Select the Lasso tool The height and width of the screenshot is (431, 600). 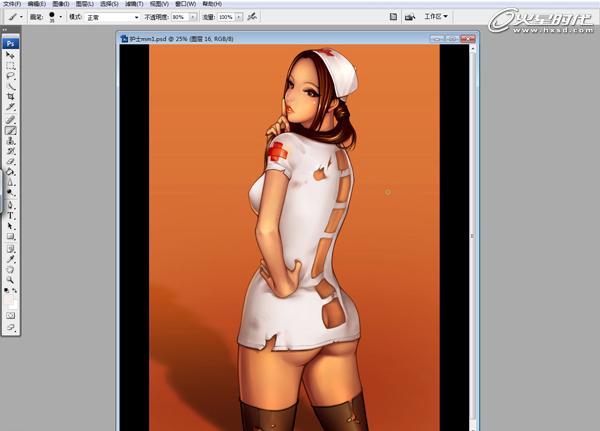point(10,76)
